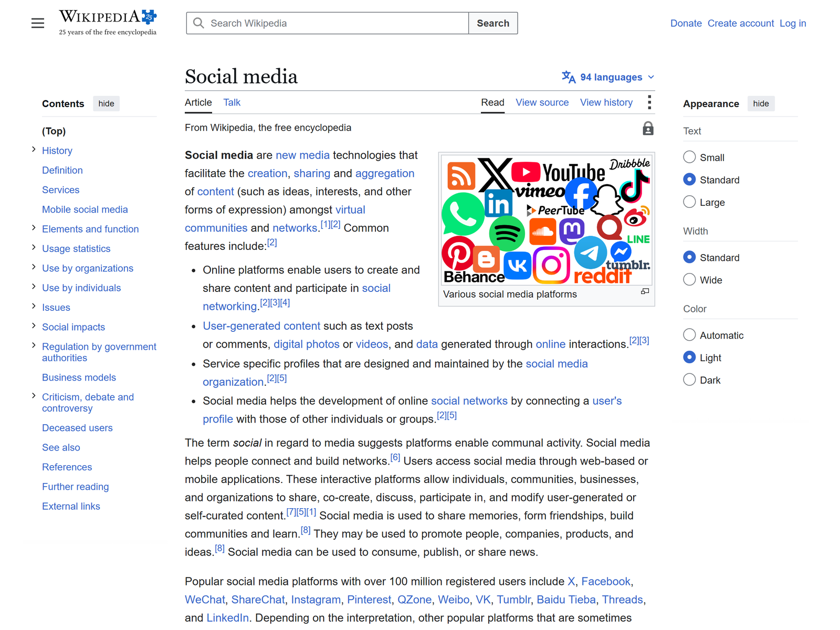This screenshot has width=840, height=630.
Task: Open the 'new media' article link
Action: pyautogui.click(x=302, y=155)
